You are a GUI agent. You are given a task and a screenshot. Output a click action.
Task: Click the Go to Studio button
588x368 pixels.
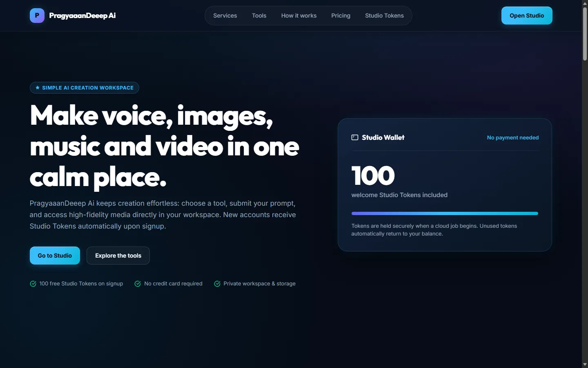coord(55,256)
